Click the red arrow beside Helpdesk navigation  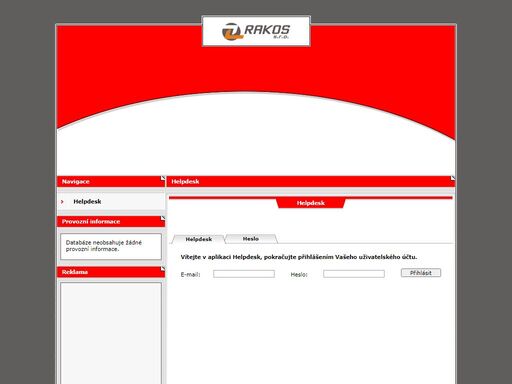[x=62, y=202]
